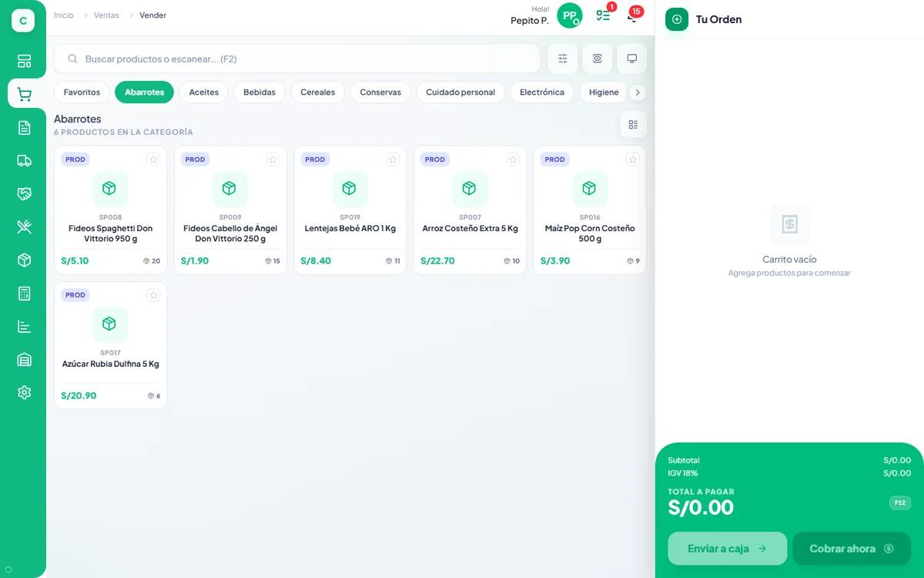The height and width of the screenshot is (578, 924).
Task: Click the Azúcar Rubia Dulfina product icon
Action: [x=109, y=324]
